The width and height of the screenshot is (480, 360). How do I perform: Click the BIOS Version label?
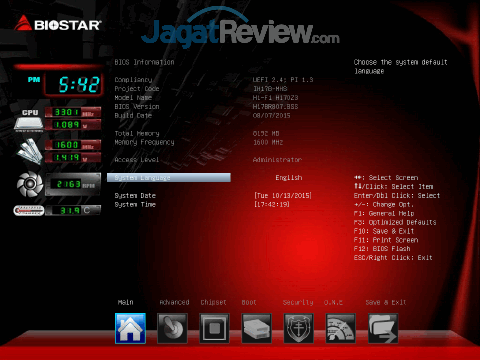pos(137,107)
